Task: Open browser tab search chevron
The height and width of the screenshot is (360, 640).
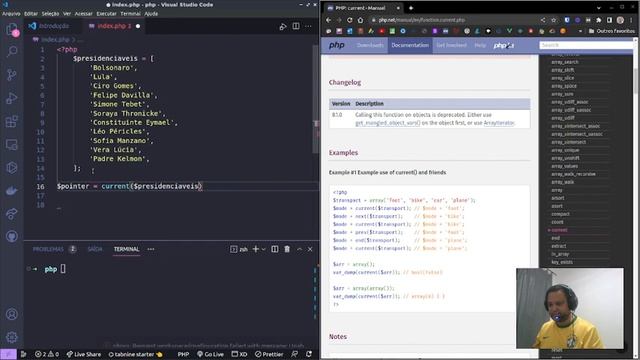Action: pos(599,8)
